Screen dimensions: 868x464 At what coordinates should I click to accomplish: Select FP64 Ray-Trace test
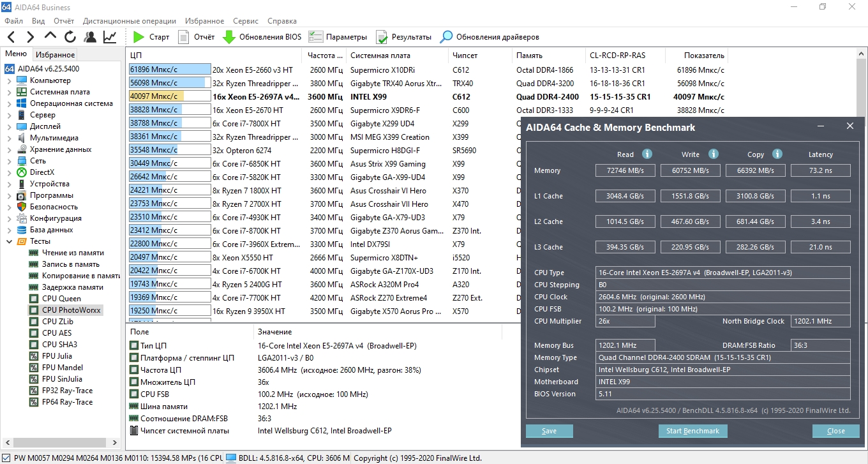click(x=67, y=402)
